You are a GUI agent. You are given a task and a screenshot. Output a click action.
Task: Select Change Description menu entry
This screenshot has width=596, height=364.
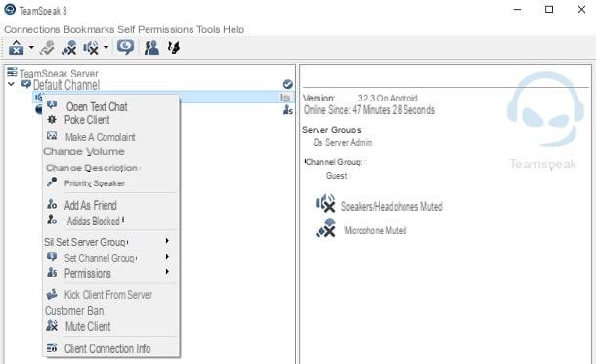click(93, 168)
